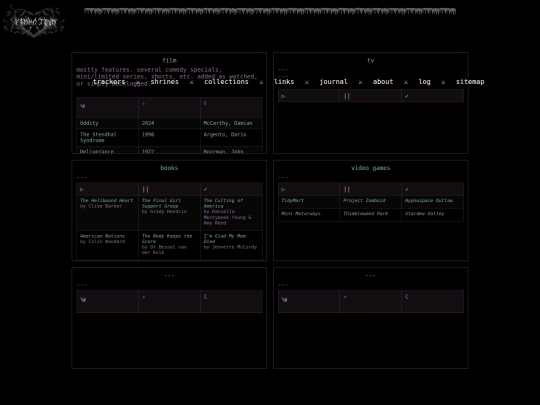Click I'm Glad My Mom Died entry
Image resolution: width=540 pixels, height=405 pixels.
pyautogui.click(x=230, y=241)
